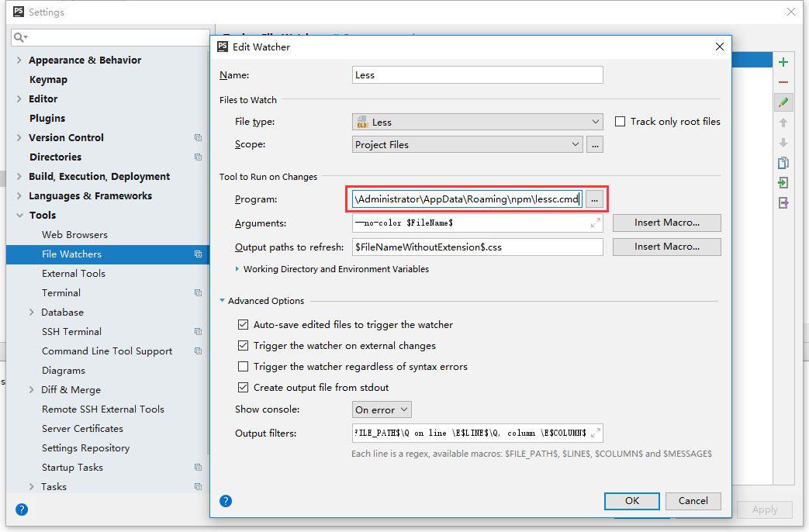Check Trigger the watcher regardless of syntax errors
This screenshot has width=809, height=532.
point(244,367)
